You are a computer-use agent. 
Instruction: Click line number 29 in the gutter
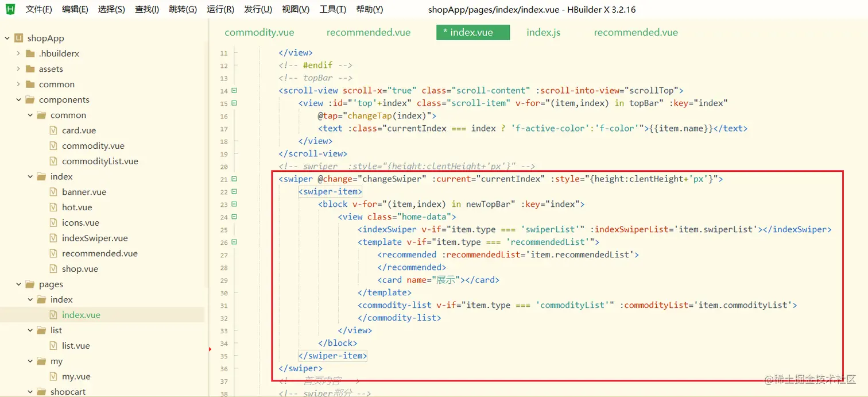pyautogui.click(x=224, y=280)
